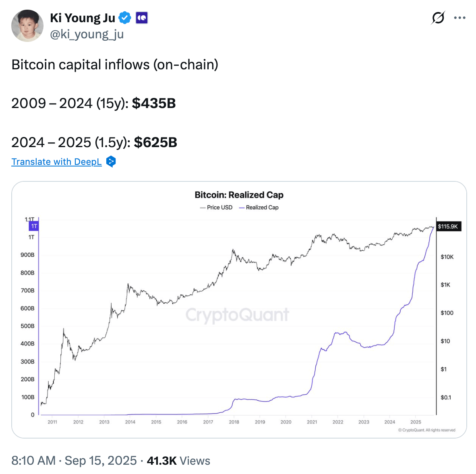Click the CryptoQuant copyright notice
The height and width of the screenshot is (474, 476).
point(427,430)
